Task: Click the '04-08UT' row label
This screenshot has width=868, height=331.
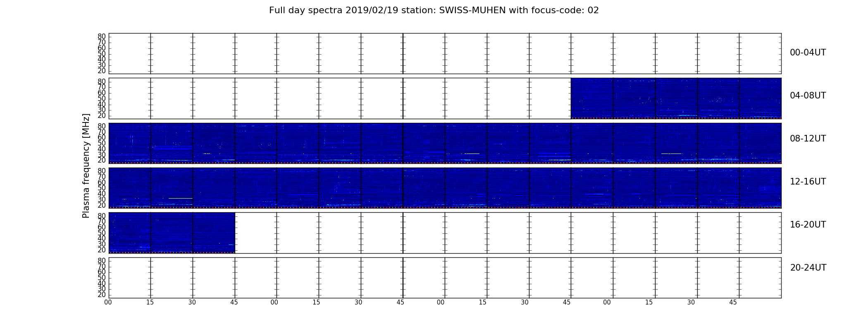Action: click(x=808, y=96)
